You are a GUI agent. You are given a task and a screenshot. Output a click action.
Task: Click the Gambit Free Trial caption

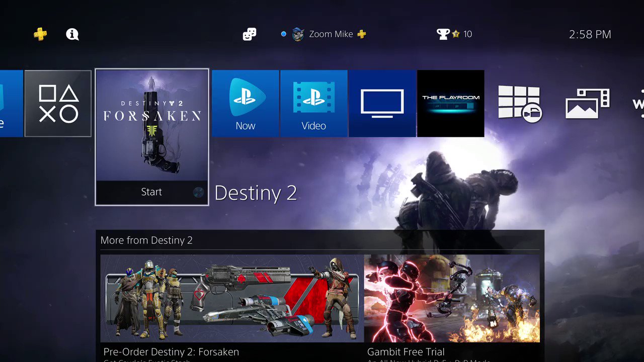tap(406, 352)
